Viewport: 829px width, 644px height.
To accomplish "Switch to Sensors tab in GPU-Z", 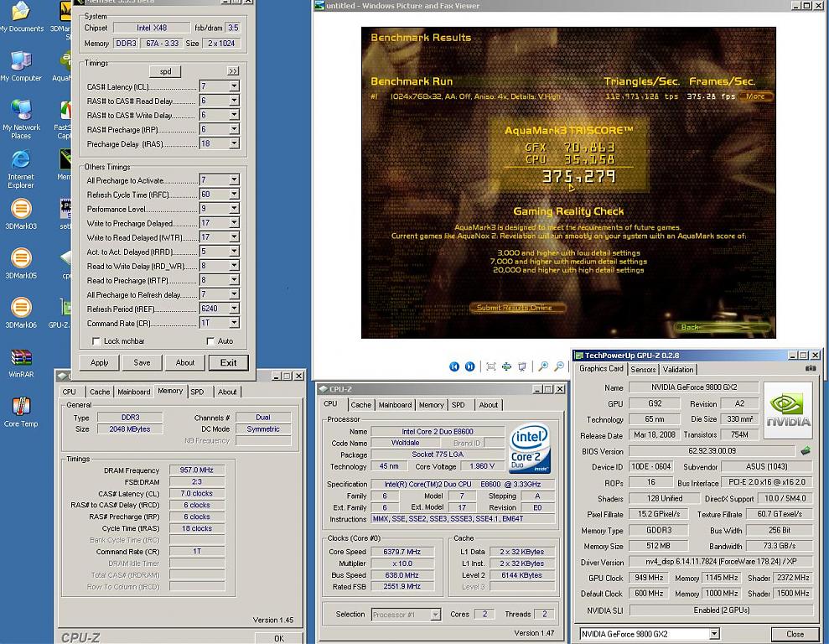I will 643,370.
